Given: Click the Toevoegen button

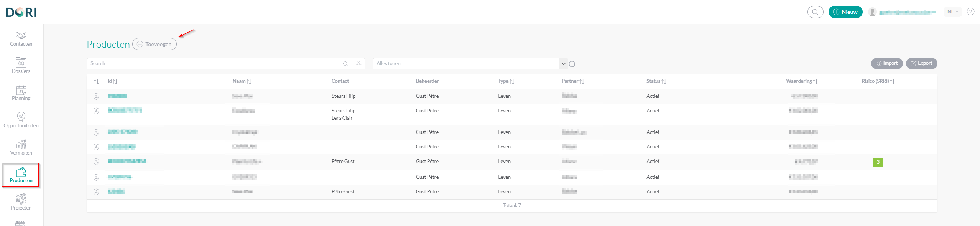Looking at the screenshot, I should 155,44.
